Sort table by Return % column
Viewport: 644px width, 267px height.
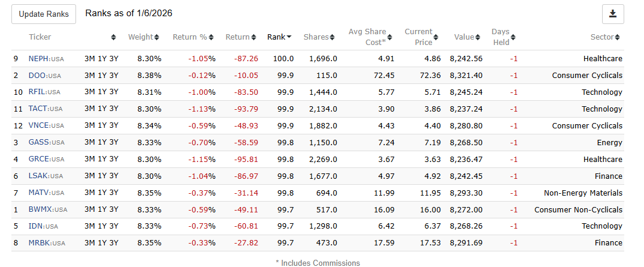pos(193,37)
